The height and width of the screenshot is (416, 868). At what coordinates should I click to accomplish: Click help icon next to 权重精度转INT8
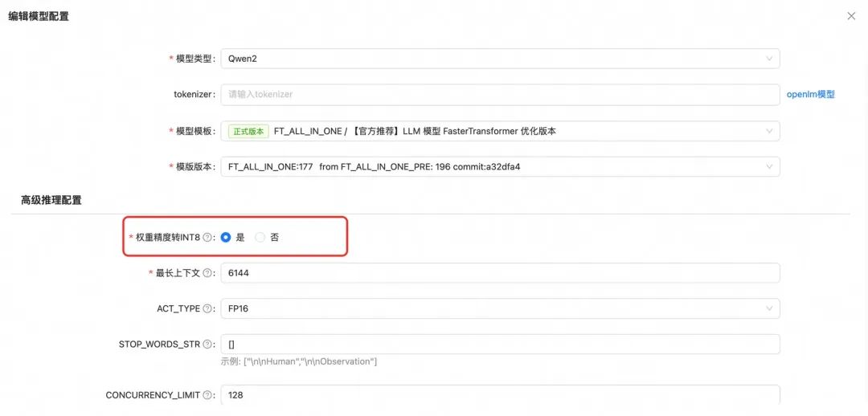[207, 238]
